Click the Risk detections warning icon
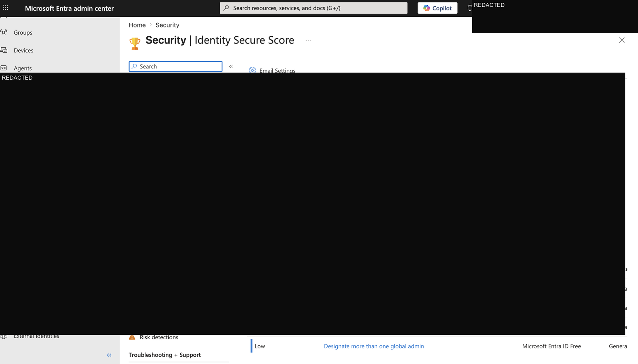This screenshot has width=638, height=364. (x=132, y=337)
